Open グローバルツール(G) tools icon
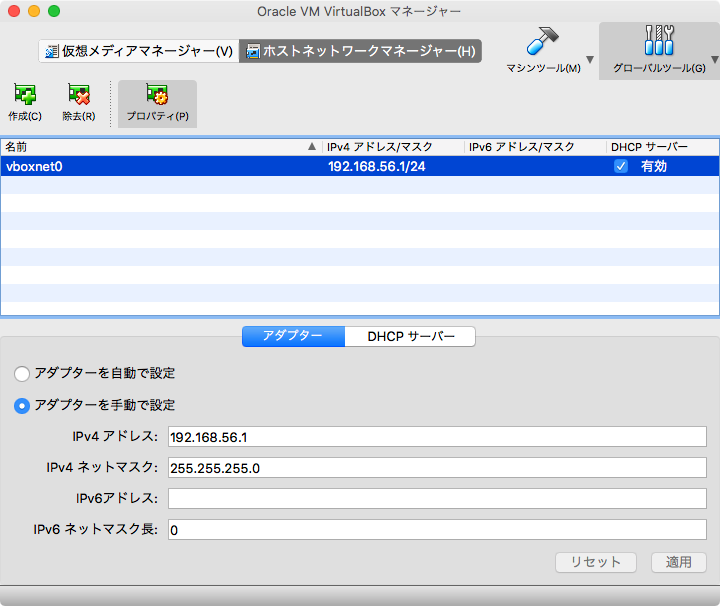This screenshot has width=720, height=606. click(x=659, y=40)
